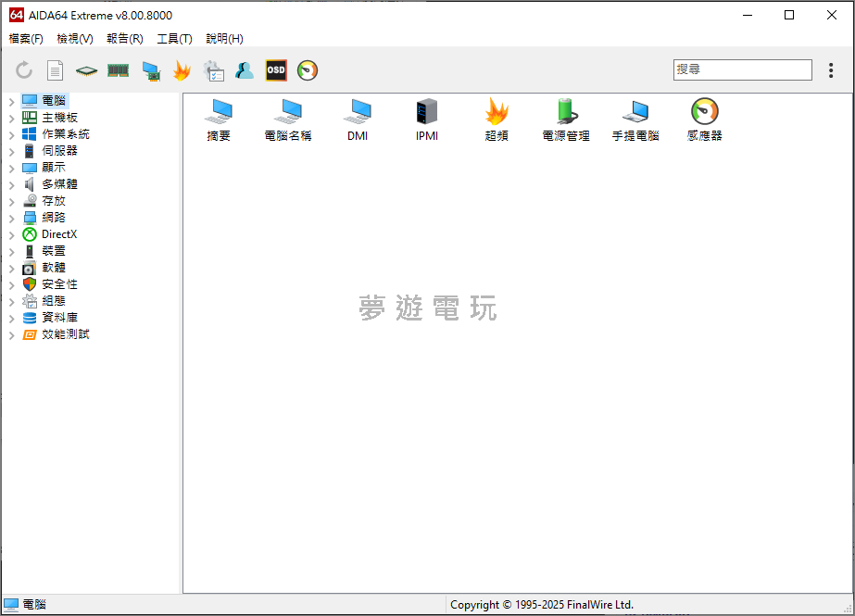Open the 工具(T) menu
The width and height of the screenshot is (855, 616).
pyautogui.click(x=174, y=39)
